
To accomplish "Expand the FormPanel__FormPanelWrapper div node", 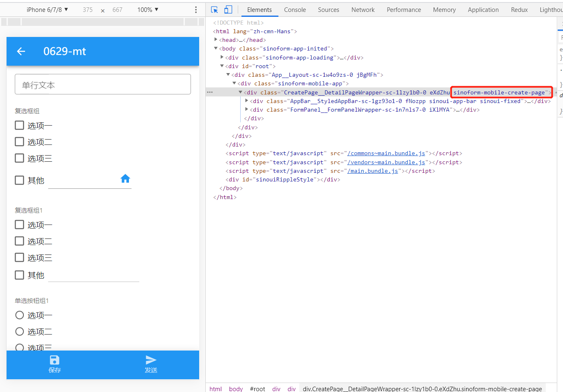I will [247, 110].
